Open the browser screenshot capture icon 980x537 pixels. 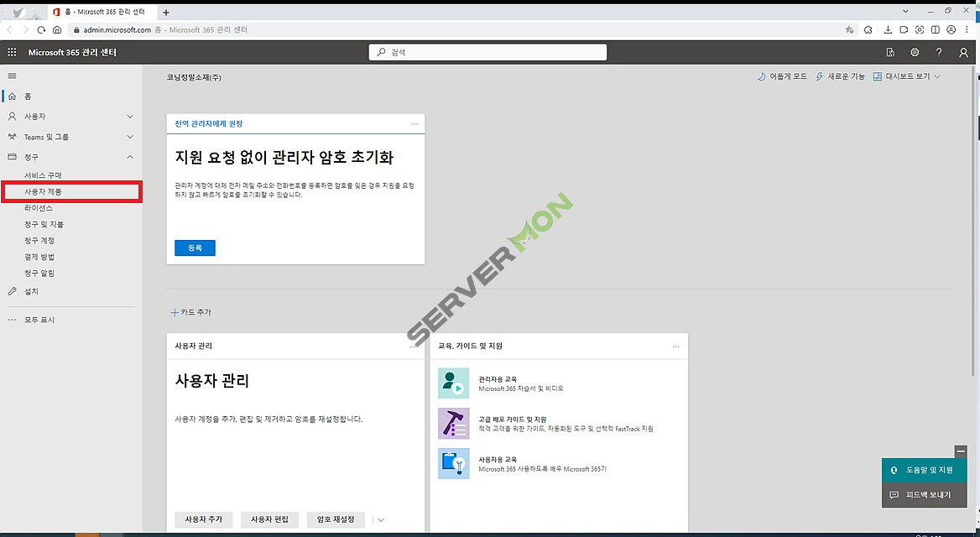(920, 29)
